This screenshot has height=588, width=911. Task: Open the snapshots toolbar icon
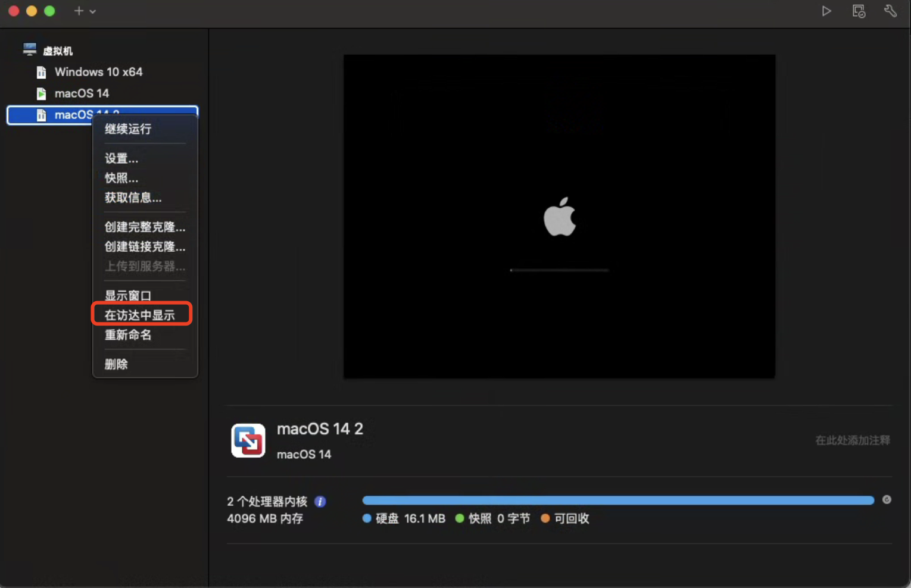click(x=859, y=11)
